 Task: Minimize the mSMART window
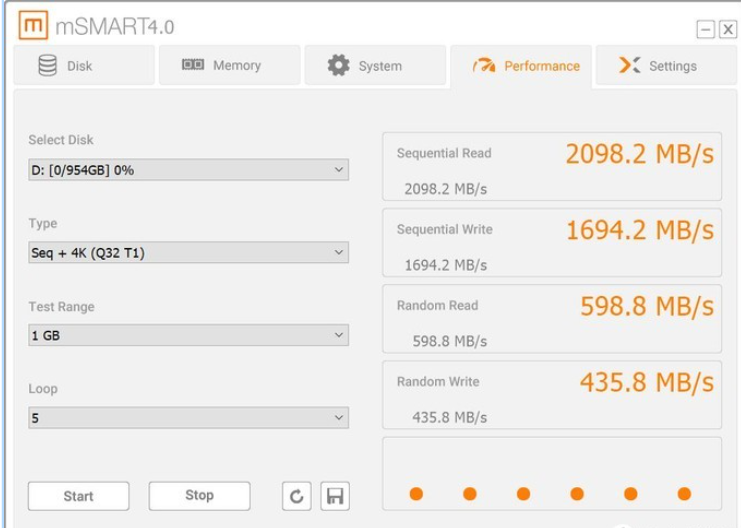705,30
